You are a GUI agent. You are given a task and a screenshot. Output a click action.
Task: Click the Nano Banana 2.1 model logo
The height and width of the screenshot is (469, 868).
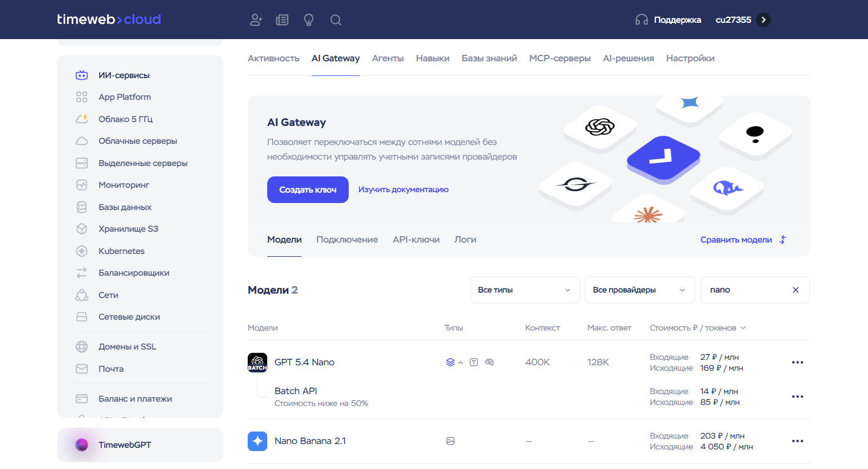pos(257,441)
